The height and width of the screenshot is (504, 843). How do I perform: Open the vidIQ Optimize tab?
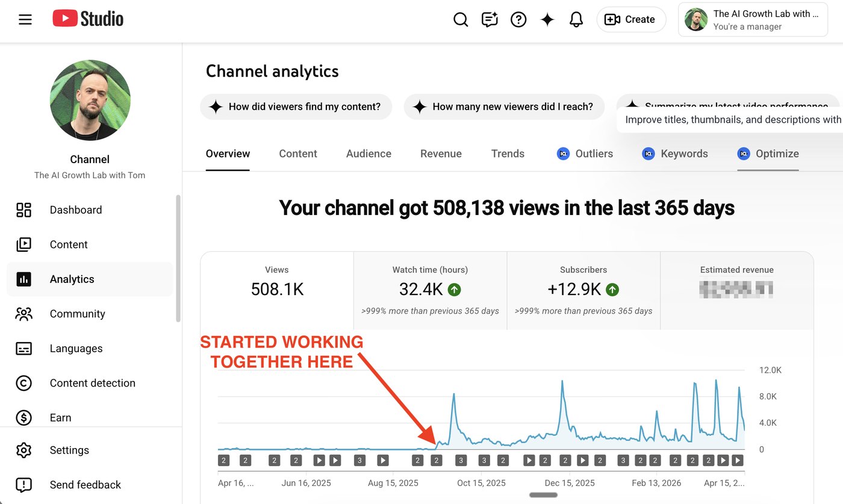(x=768, y=154)
